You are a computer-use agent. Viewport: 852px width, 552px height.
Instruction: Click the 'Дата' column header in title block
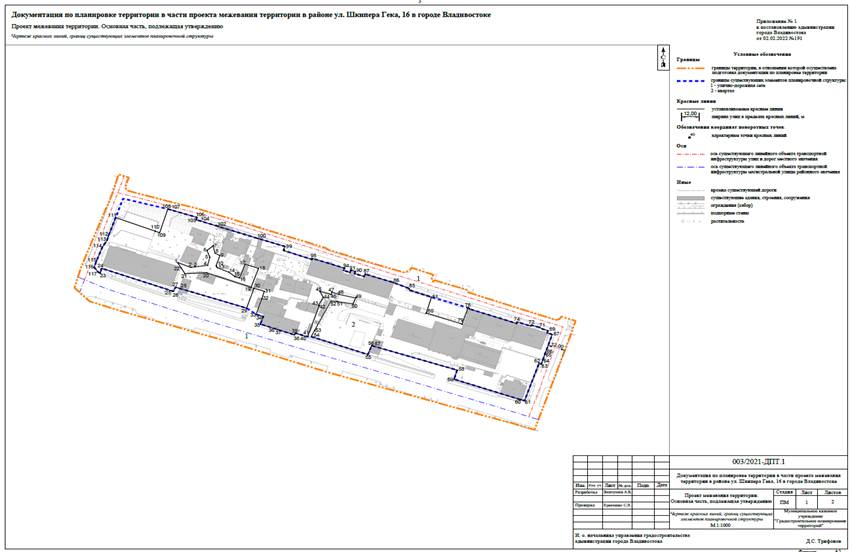pos(661,485)
